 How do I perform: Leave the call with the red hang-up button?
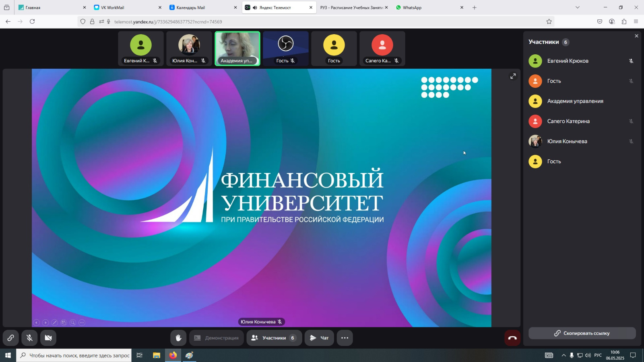[512, 338]
